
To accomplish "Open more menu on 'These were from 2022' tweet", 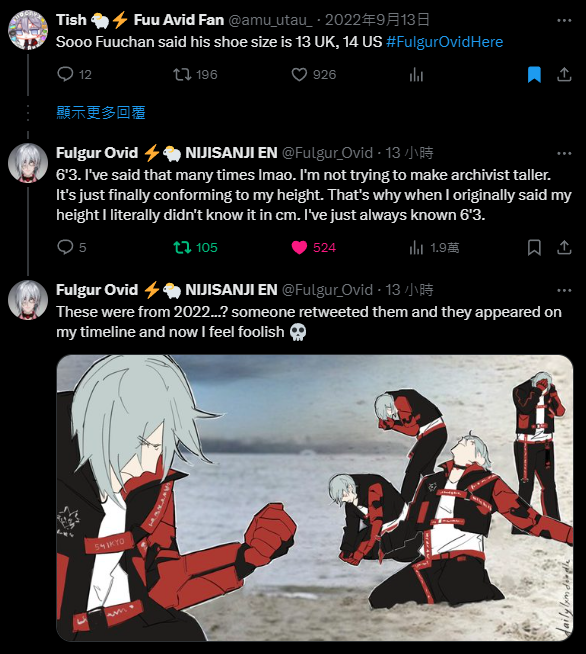I will coord(564,290).
